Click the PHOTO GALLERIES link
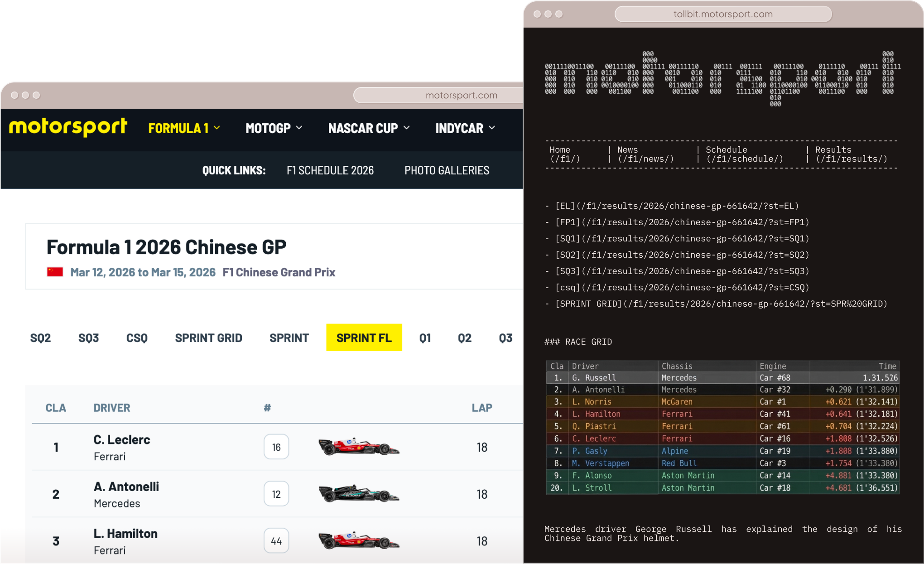Screen dimensions: 924x564 pyautogui.click(x=447, y=170)
